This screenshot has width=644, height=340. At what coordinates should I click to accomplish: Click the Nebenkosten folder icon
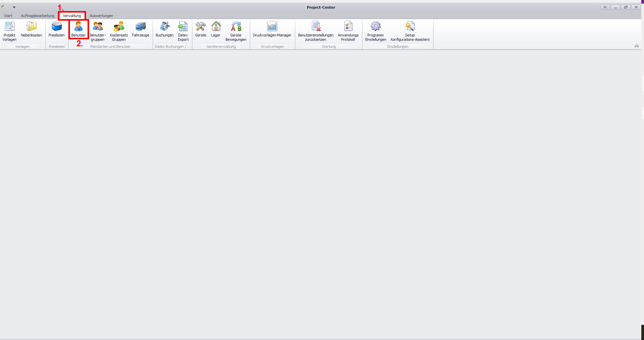[31, 31]
